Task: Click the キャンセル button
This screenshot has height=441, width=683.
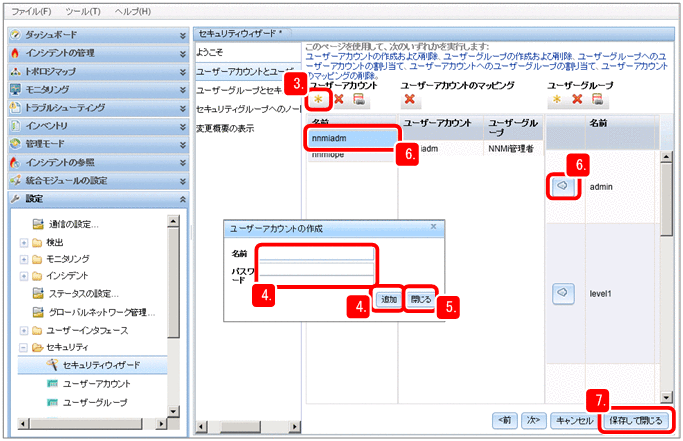Action: pos(575,420)
